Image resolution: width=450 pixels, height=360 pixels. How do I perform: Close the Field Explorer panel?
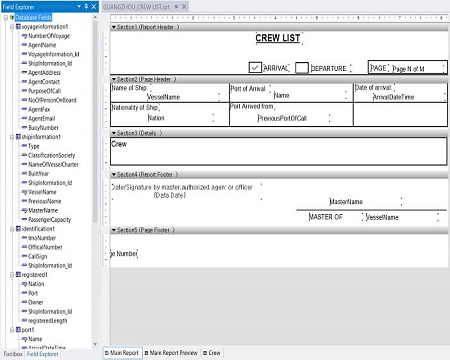click(x=94, y=6)
